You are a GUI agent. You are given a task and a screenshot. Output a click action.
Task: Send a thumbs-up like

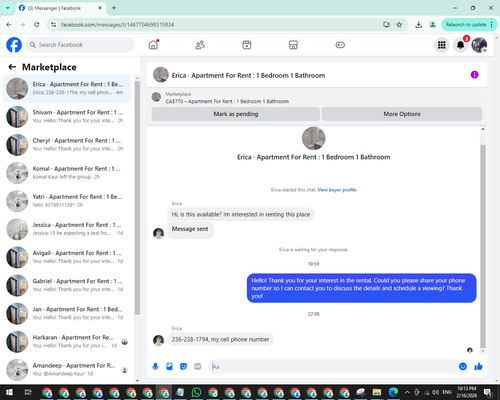pos(478,366)
